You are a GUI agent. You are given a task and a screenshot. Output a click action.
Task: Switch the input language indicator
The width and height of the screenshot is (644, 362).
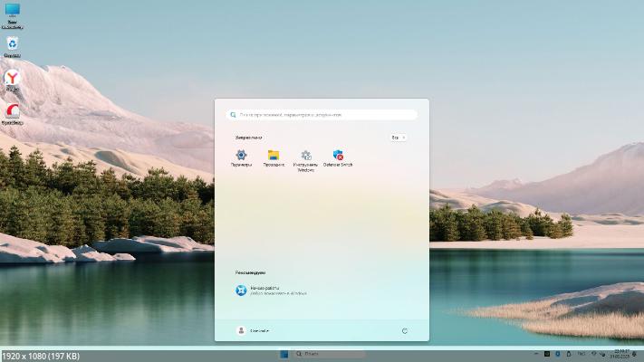pyautogui.click(x=582, y=353)
